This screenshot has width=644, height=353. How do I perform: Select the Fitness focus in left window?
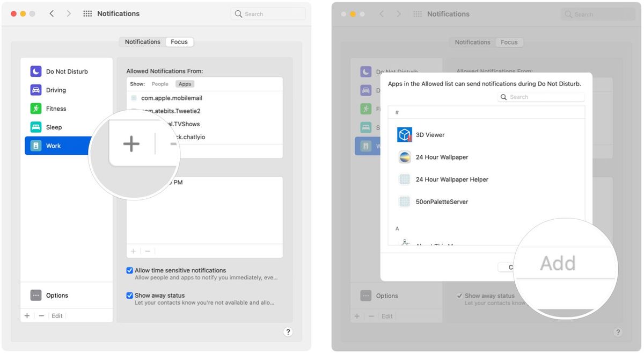click(x=67, y=109)
